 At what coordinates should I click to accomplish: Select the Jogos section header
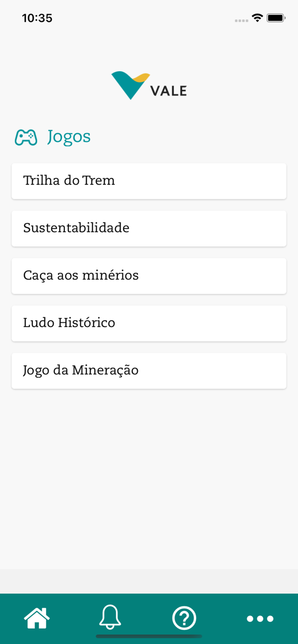pos(69,137)
